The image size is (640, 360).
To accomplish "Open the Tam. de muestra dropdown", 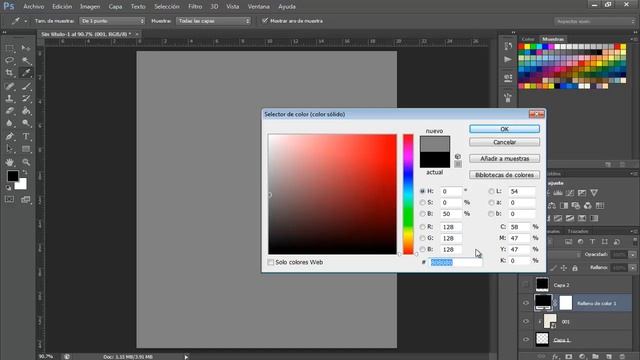I will (x=112, y=21).
